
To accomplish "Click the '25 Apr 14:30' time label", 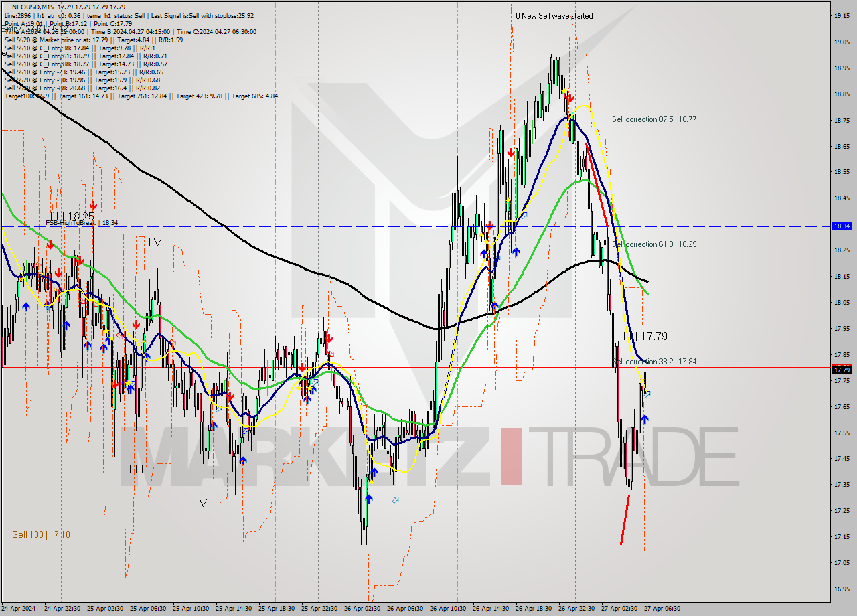I will (234, 609).
